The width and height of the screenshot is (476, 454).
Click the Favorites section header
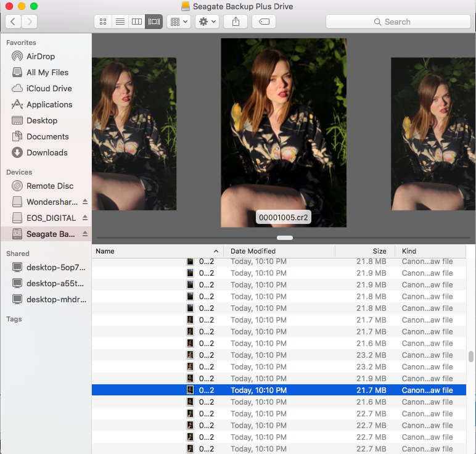[x=21, y=43]
